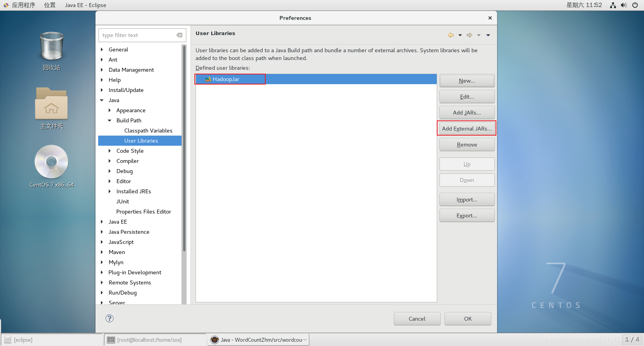Click Add External JARs... button
The height and width of the screenshot is (346, 644).
coord(467,129)
